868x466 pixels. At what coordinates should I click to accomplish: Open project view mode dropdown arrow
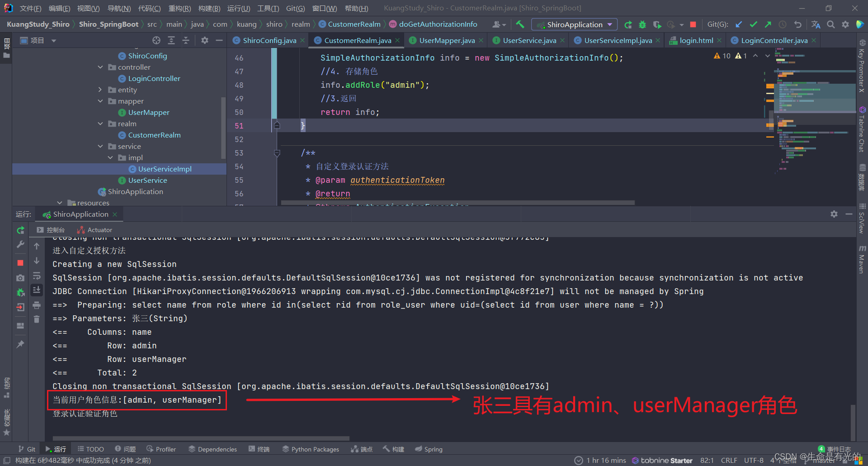54,41
